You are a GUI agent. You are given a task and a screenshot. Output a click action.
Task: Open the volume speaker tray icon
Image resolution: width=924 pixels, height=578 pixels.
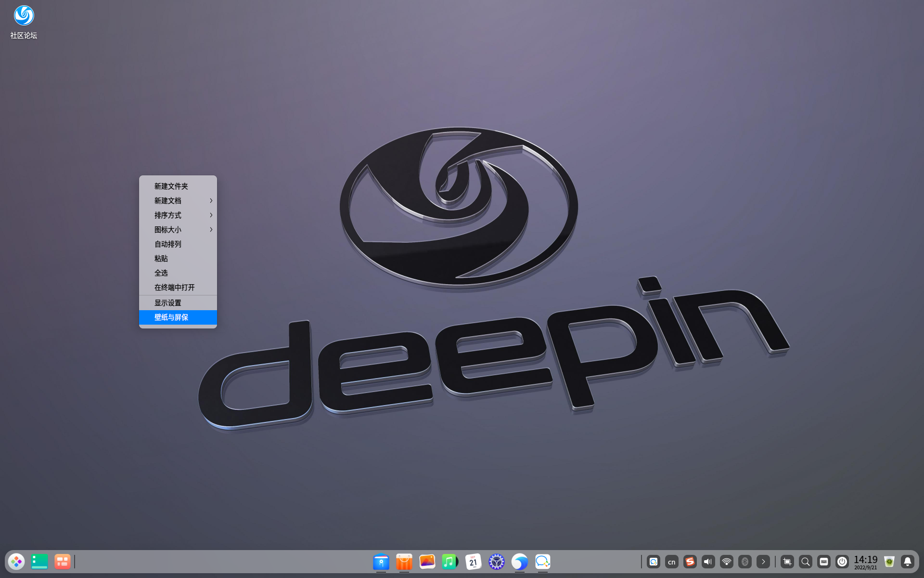click(708, 562)
